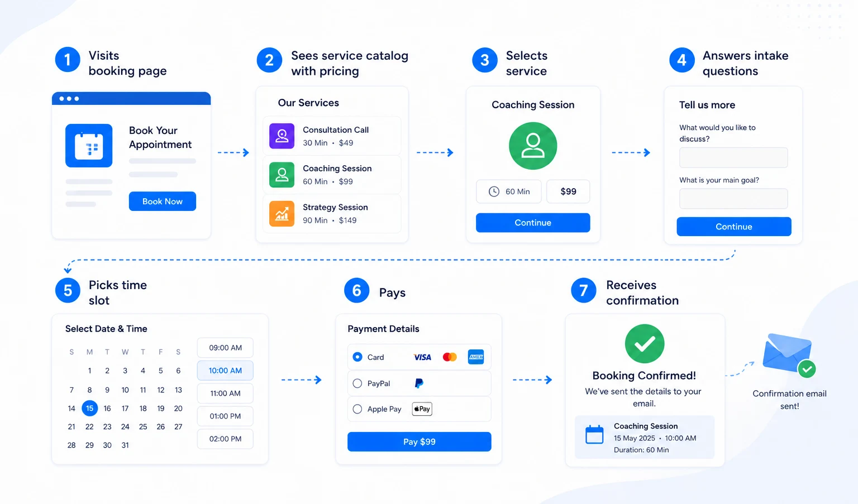
Task: Select the PayPal radio button
Action: [357, 383]
